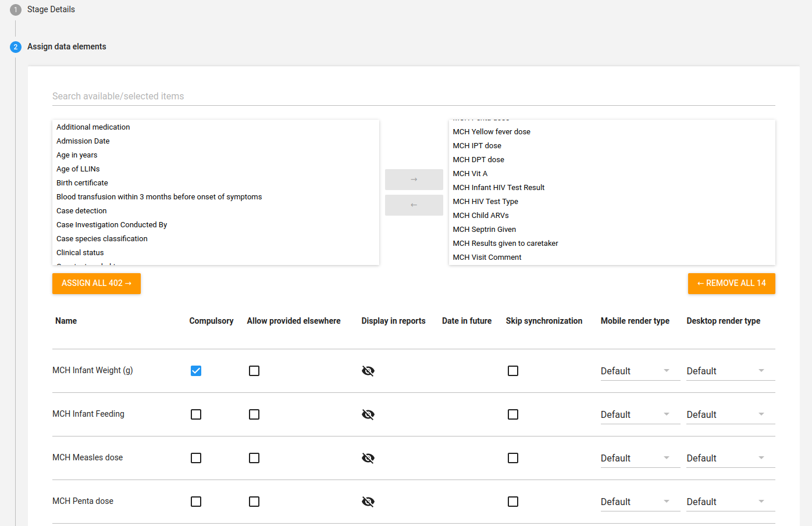Uncheck Compulsory for MCH Infant Weight (g)

point(196,371)
